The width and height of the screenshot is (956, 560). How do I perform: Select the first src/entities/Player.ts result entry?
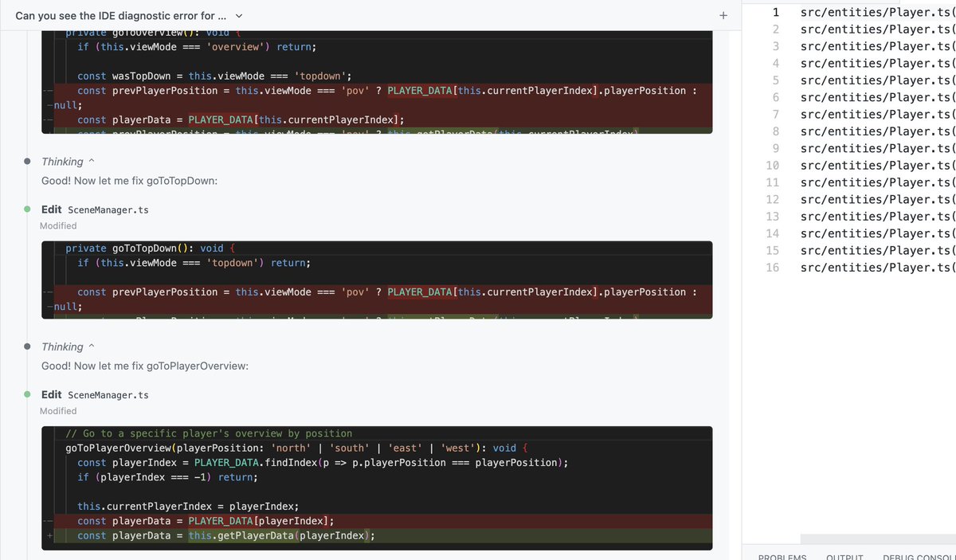pos(875,12)
